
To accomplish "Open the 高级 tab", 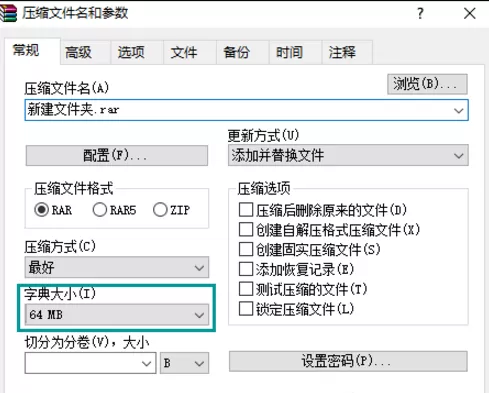I will [85, 52].
